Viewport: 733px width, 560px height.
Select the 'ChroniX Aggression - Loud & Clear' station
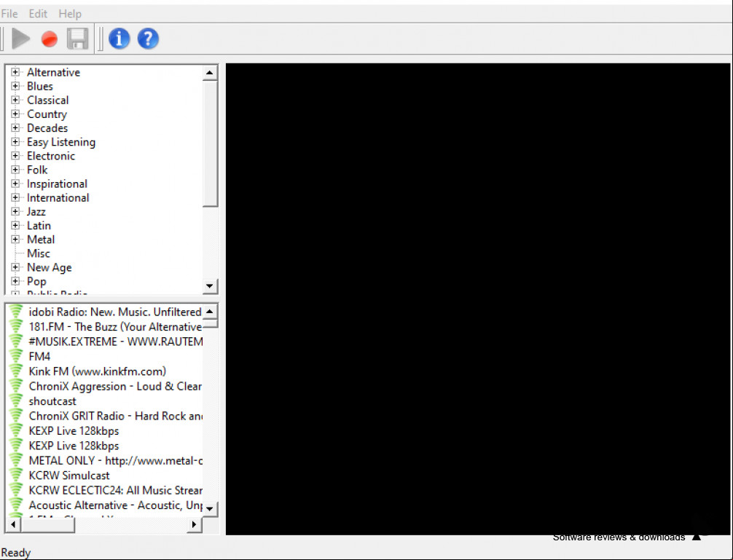[x=115, y=386]
